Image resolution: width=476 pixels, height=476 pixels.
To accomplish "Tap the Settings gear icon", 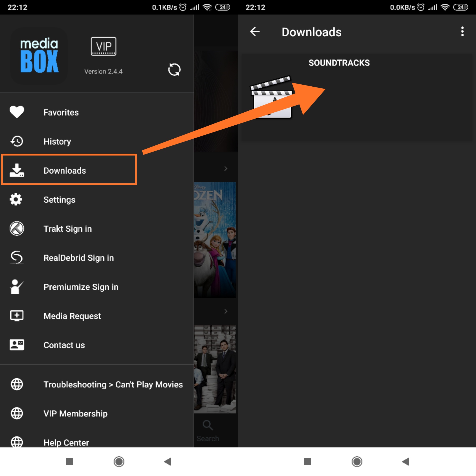I will (x=16, y=199).
